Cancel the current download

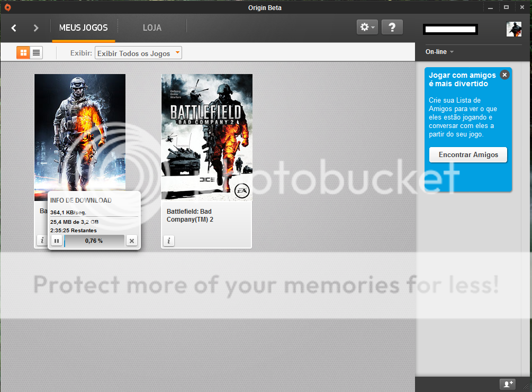[x=131, y=240]
